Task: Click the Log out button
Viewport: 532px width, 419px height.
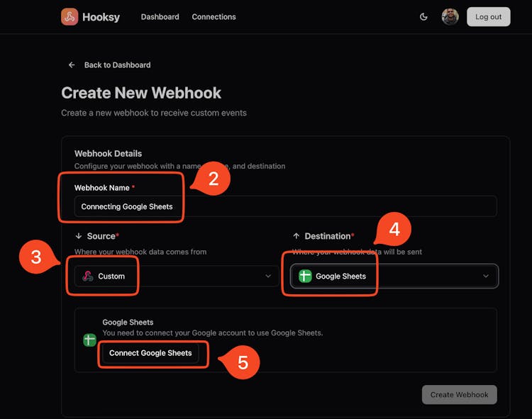Action: click(488, 16)
